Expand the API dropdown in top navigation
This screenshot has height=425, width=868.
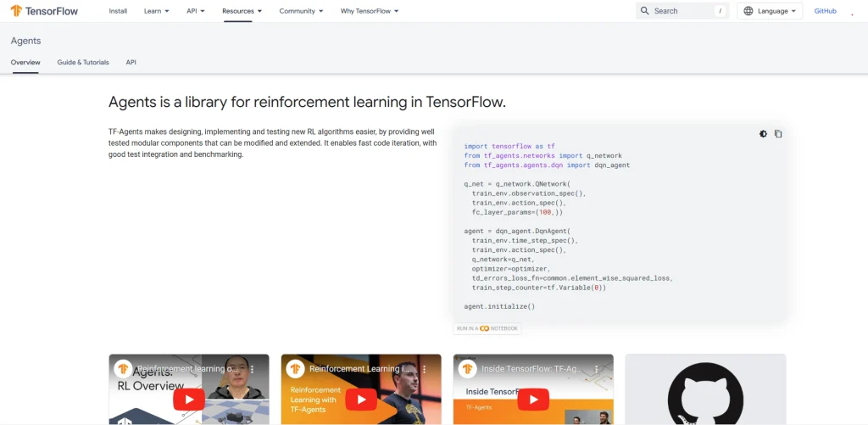196,11
